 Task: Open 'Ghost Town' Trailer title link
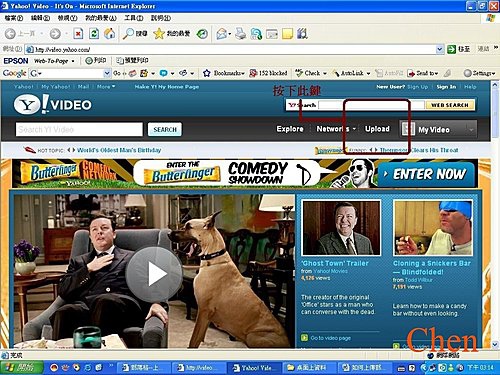pos(335,263)
